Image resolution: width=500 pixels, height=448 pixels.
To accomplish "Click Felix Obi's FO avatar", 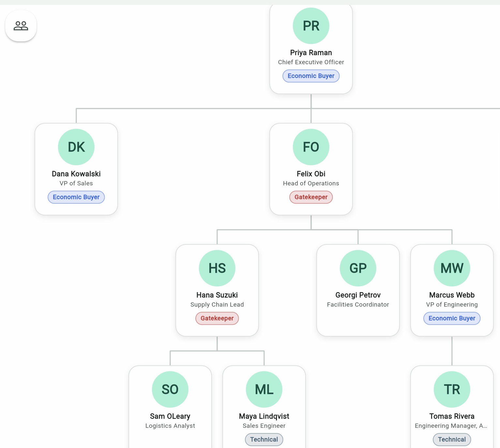I will 311,147.
